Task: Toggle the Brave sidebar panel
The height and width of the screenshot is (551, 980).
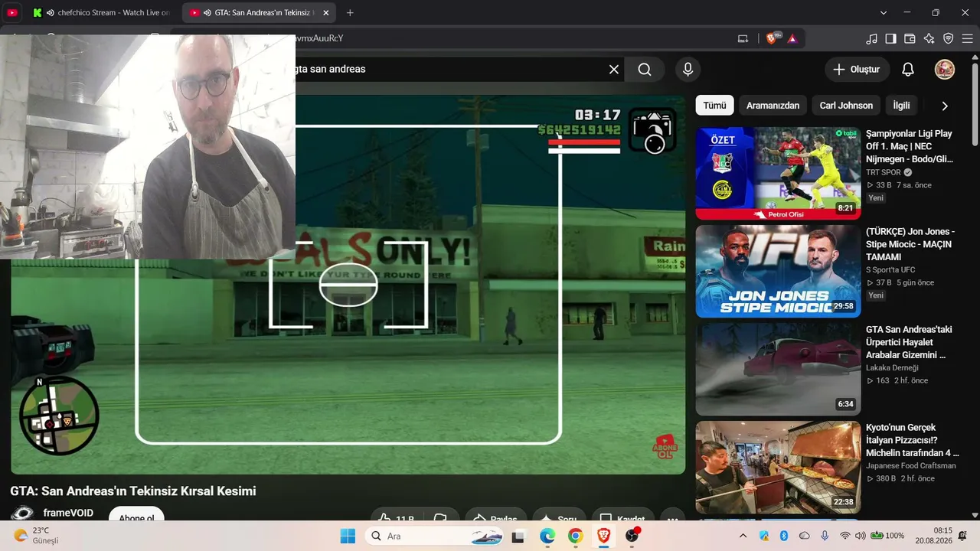Action: (891, 38)
